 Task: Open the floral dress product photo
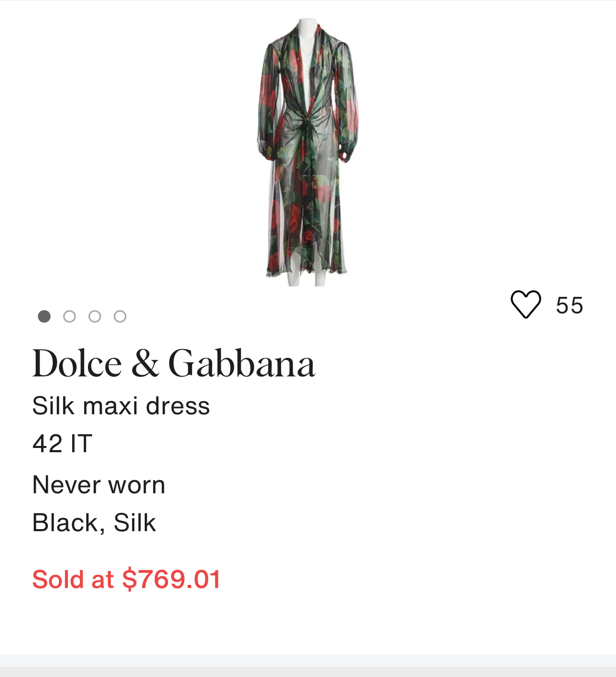tap(308, 152)
